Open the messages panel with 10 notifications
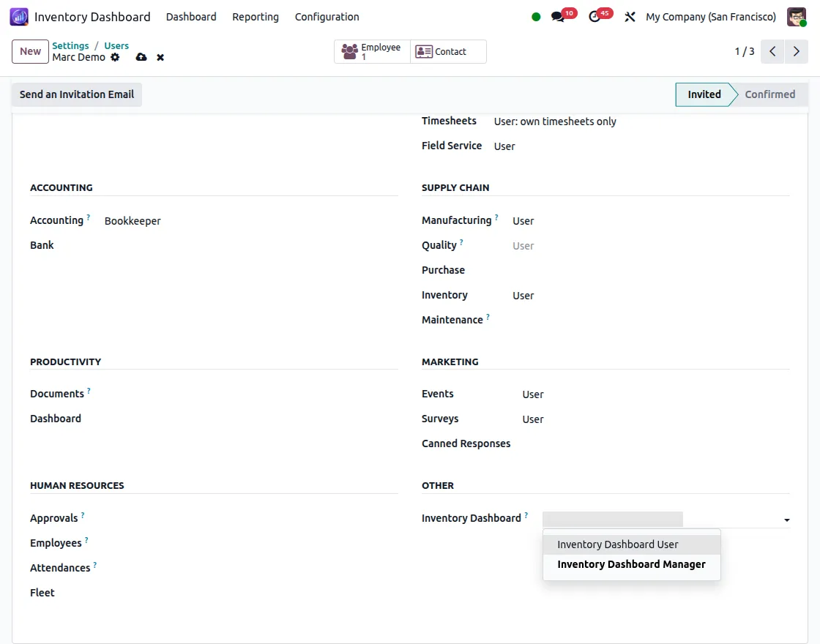The height and width of the screenshot is (644, 820). (x=559, y=15)
